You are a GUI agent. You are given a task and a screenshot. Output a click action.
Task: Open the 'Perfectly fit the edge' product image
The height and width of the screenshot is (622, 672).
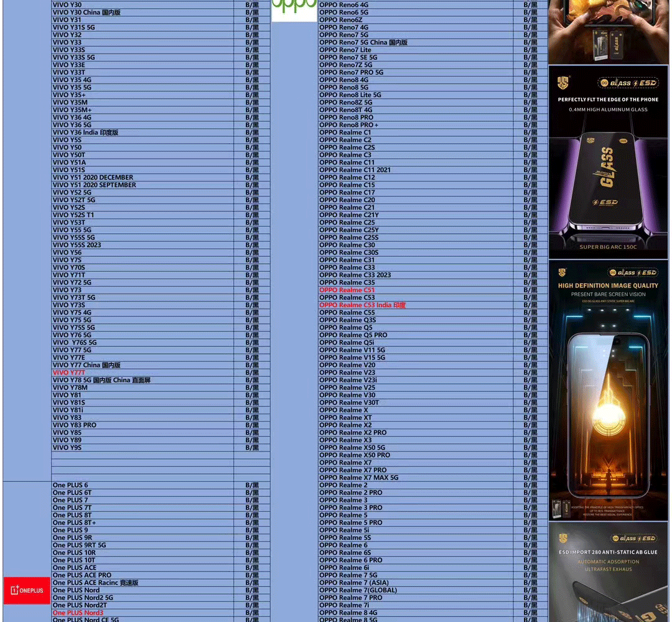tap(608, 162)
